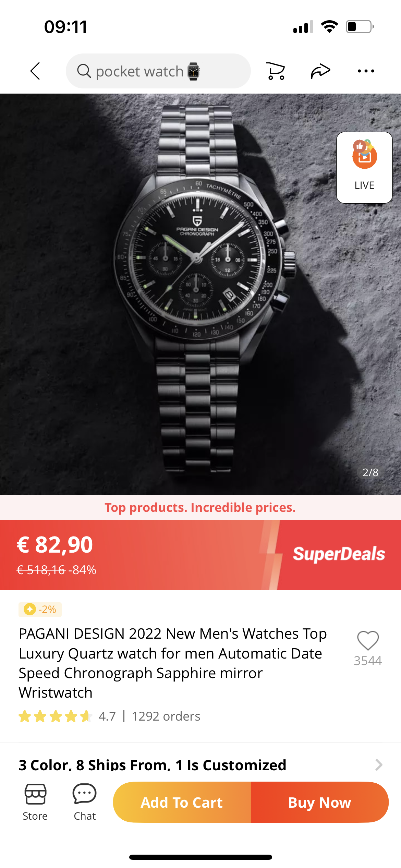401x868 pixels.
Task: Tap the 2/8 image counter
Action: 370,472
